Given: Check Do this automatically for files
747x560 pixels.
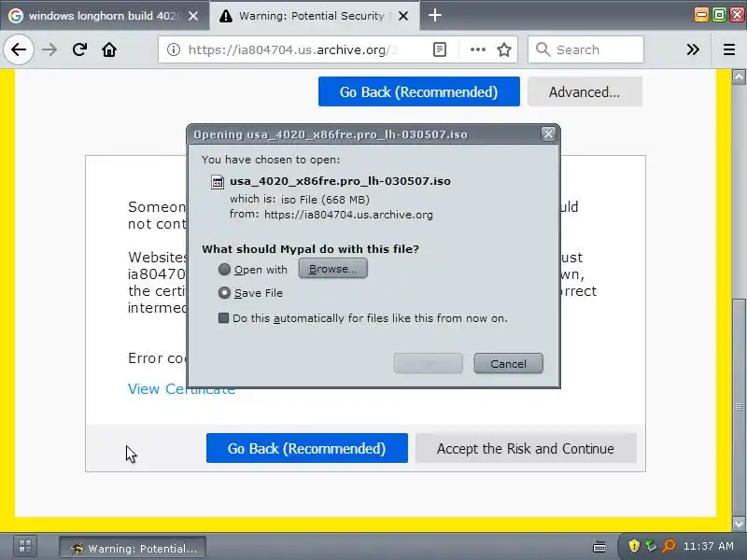Looking at the screenshot, I should pos(223,317).
